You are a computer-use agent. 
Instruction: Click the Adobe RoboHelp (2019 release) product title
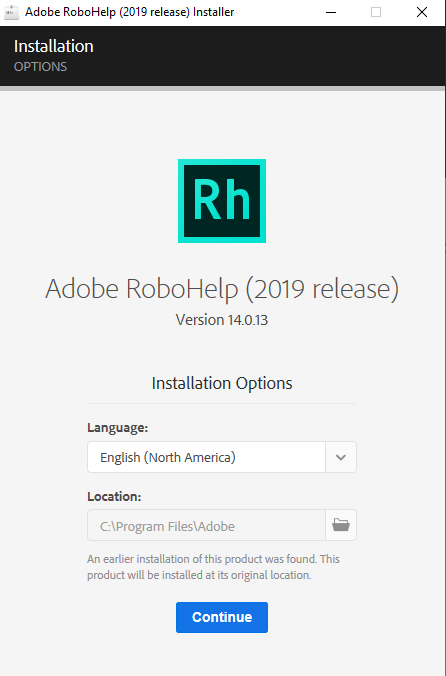coord(222,288)
